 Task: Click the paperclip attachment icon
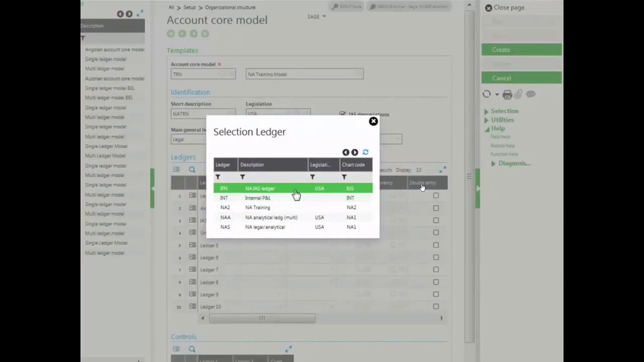[x=518, y=95]
